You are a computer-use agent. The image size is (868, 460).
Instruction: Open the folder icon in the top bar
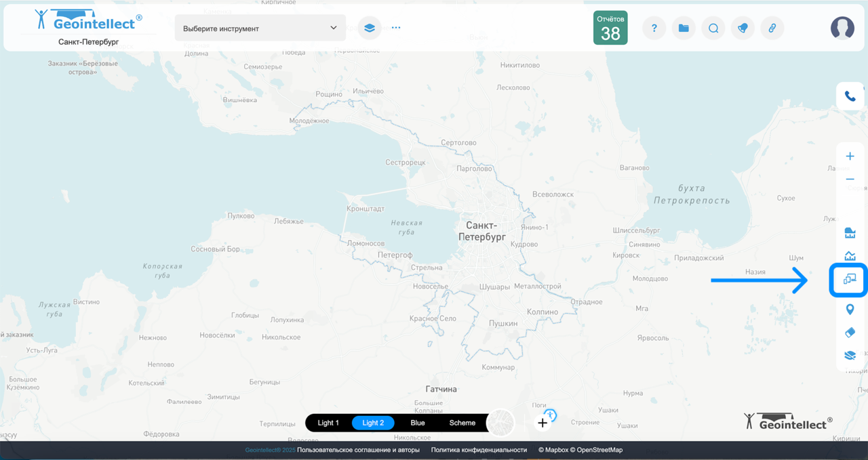[x=684, y=28]
